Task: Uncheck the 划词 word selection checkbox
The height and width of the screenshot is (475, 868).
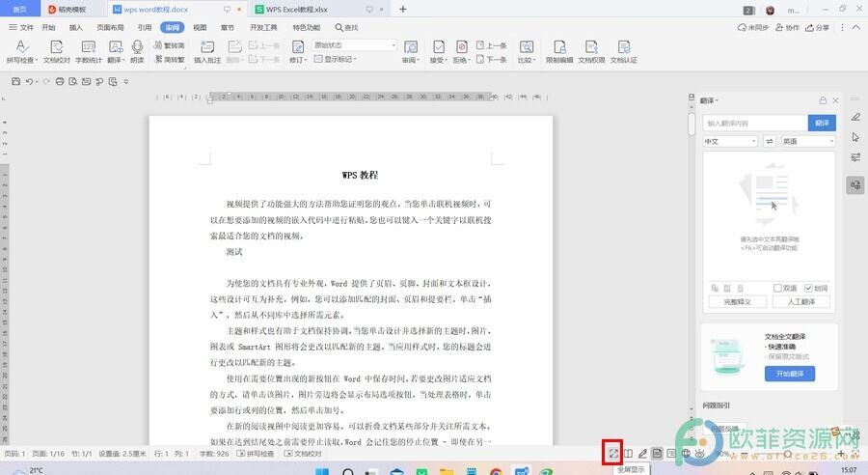Action: [x=809, y=288]
